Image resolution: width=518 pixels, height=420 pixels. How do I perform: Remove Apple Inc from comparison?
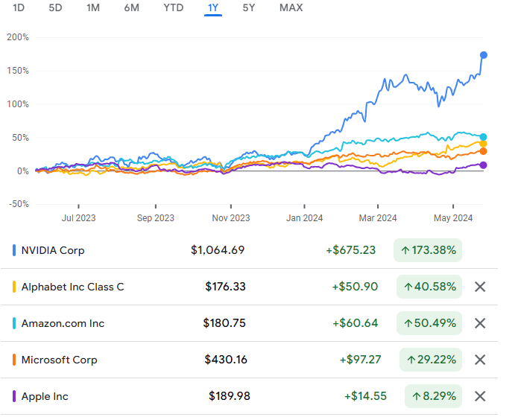[480, 396]
